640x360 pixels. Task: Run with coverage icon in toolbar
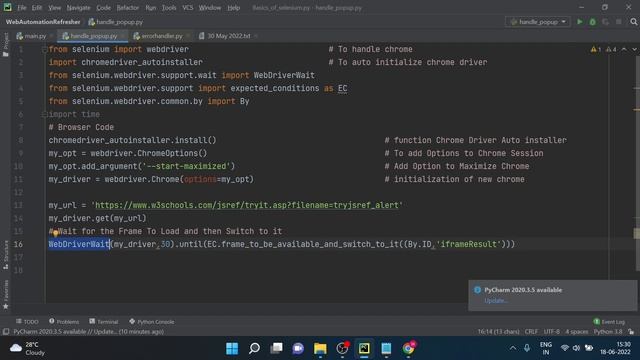pyautogui.click(x=606, y=22)
